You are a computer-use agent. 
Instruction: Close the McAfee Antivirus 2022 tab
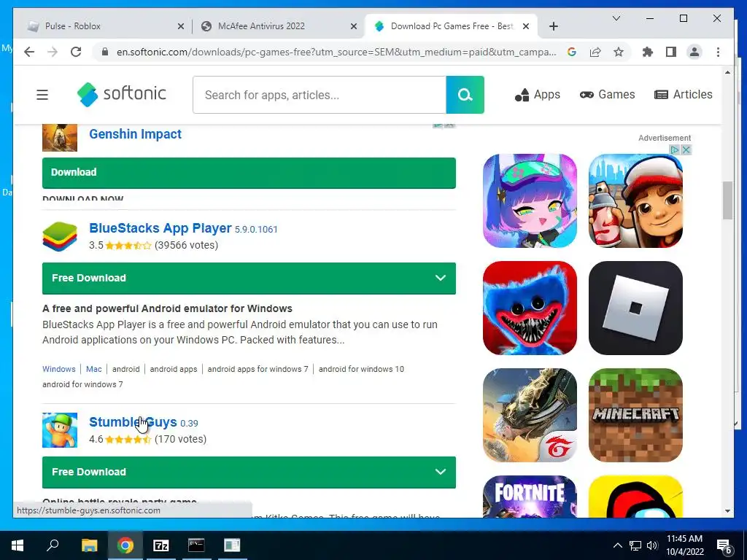coord(354,26)
